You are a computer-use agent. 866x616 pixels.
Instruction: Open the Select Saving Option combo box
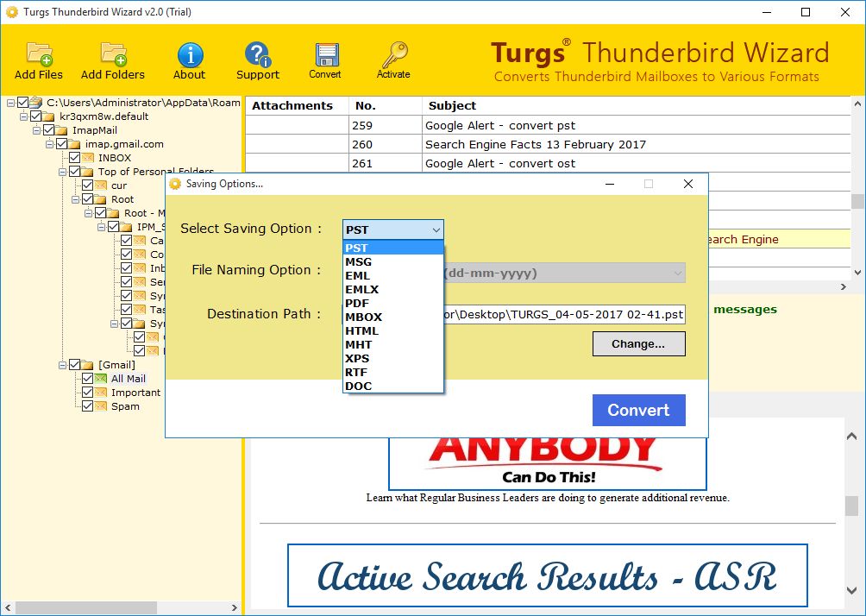pyautogui.click(x=392, y=229)
